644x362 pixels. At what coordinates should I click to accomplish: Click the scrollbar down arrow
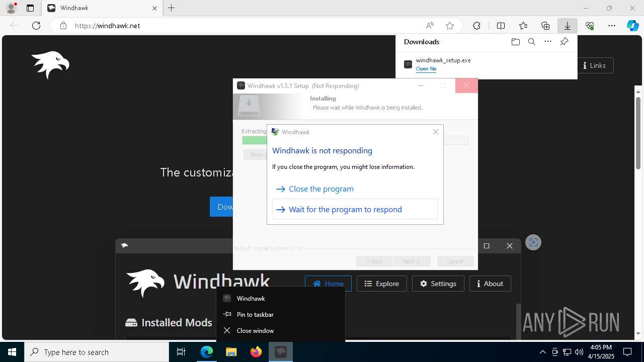(x=638, y=333)
